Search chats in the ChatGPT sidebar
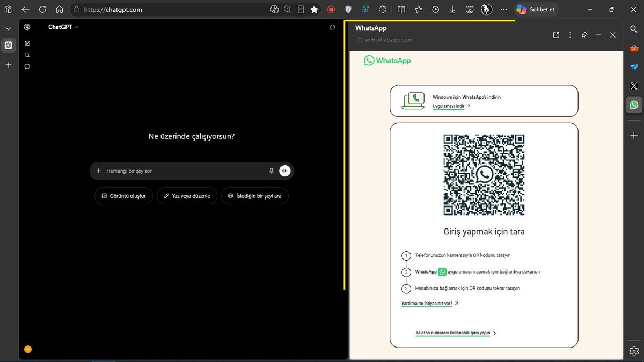The width and height of the screenshot is (644, 362). [27, 55]
